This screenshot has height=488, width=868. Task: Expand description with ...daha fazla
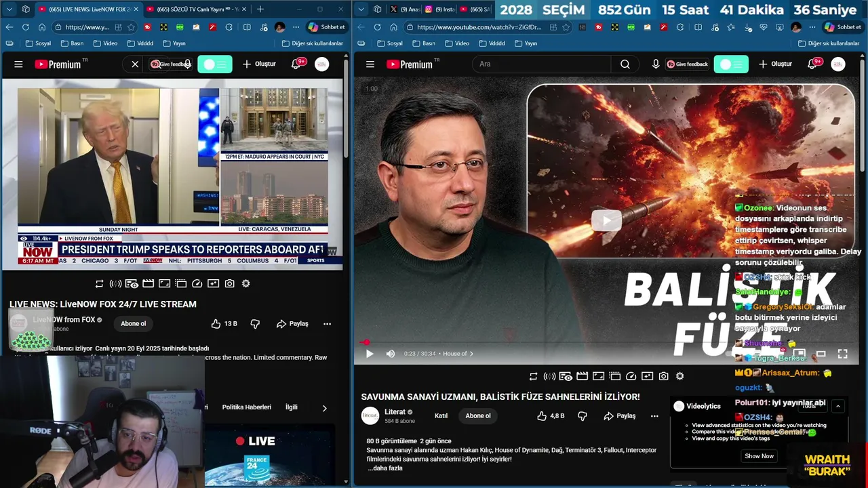coord(385,468)
